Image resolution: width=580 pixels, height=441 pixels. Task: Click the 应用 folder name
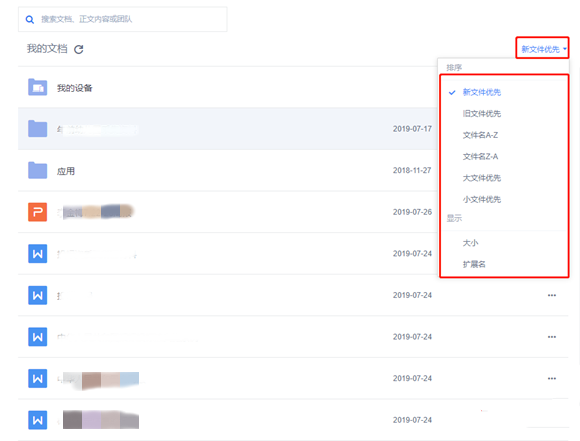(66, 171)
